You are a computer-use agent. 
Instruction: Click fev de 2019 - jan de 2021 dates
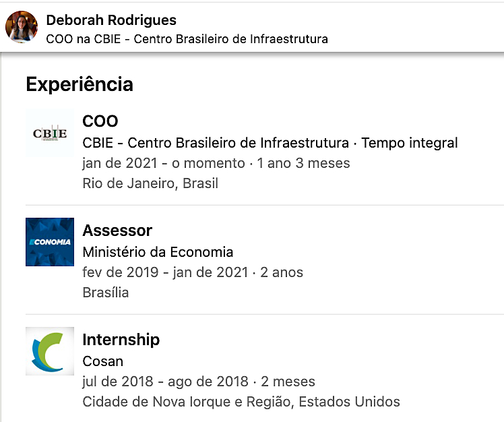[165, 272]
